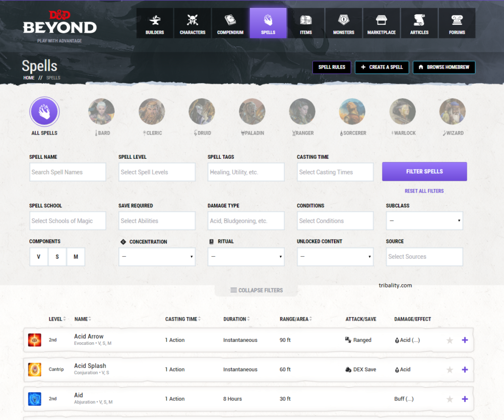The width and height of the screenshot is (504, 420).
Task: Open the D&D Beyond logo homepage
Action: pyautogui.click(x=60, y=23)
